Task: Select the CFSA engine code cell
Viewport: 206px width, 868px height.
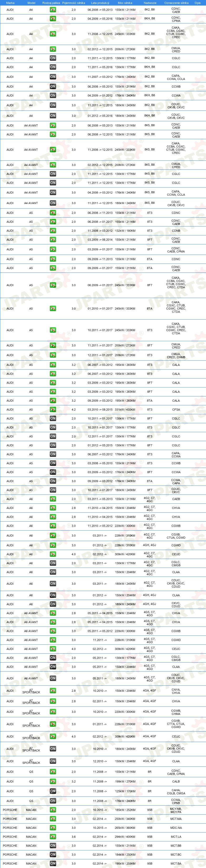Action: [x=176, y=410]
